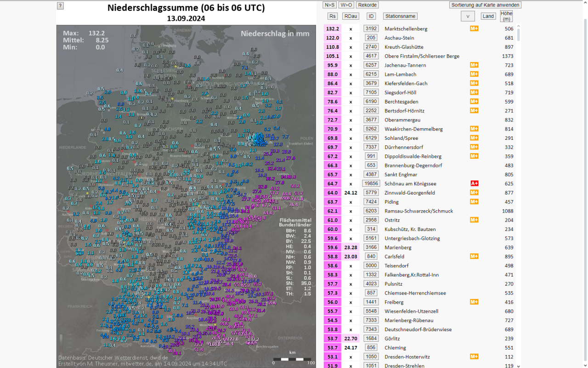The width and height of the screenshot is (588, 368).
Task: Click station ID button 19856
Action: click(371, 184)
